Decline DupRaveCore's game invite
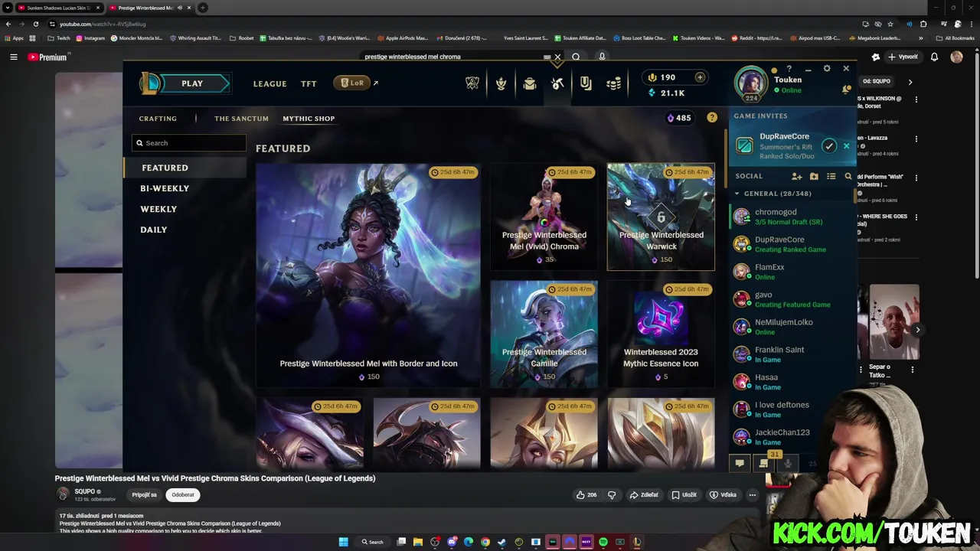The width and height of the screenshot is (980, 551). (846, 145)
